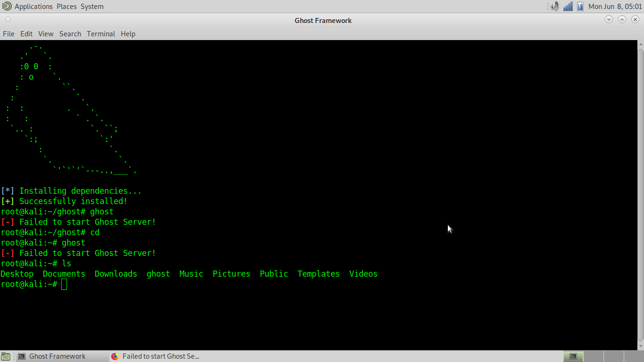Open the file manager icon at bottom left
This screenshot has height=362, width=644.
6,356
